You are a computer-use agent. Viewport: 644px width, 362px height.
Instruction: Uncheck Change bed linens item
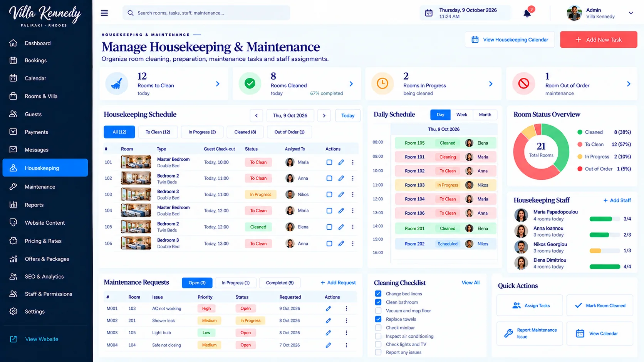378,294
